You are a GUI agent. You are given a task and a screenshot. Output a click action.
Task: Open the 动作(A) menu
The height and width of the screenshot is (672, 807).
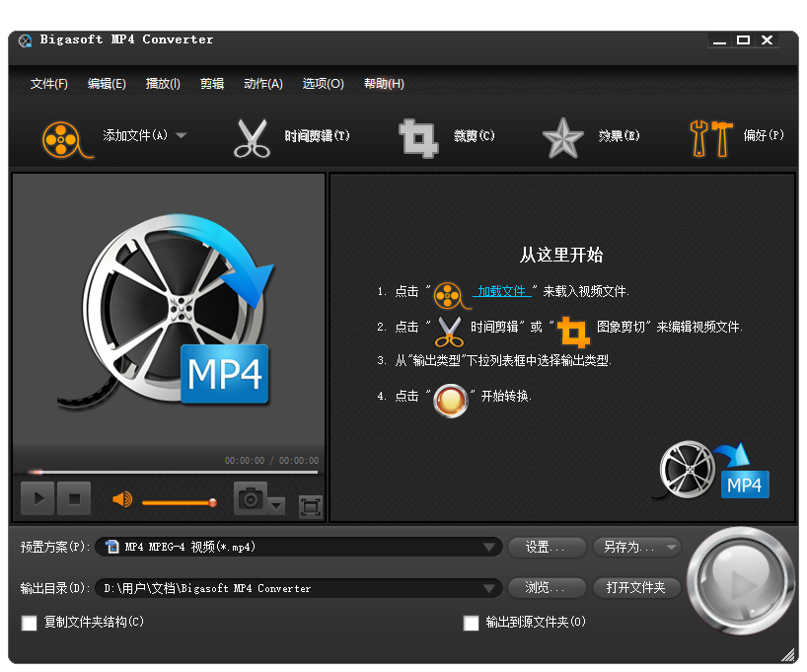click(x=263, y=84)
